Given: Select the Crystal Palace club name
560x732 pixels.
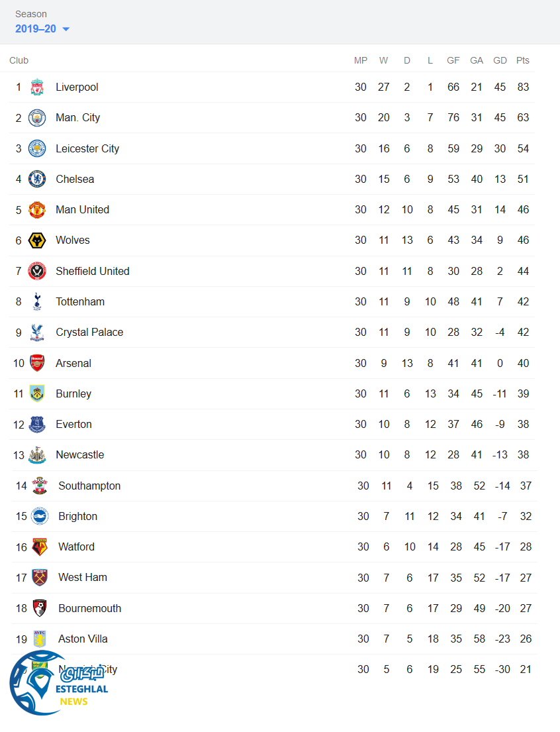Looking at the screenshot, I should pyautogui.click(x=89, y=333).
